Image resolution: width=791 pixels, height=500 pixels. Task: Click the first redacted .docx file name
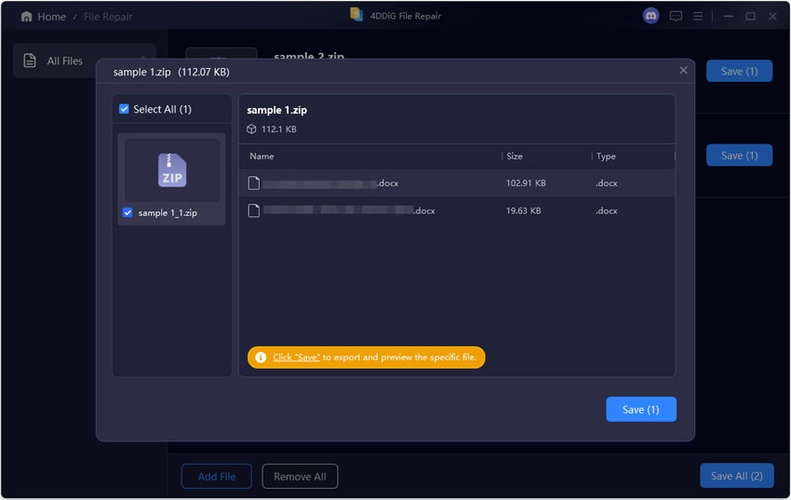click(330, 183)
